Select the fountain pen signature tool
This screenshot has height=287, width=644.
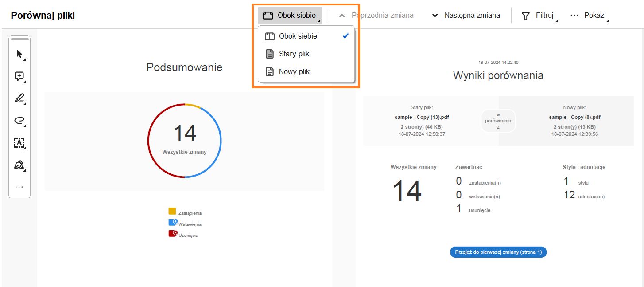[x=19, y=165]
